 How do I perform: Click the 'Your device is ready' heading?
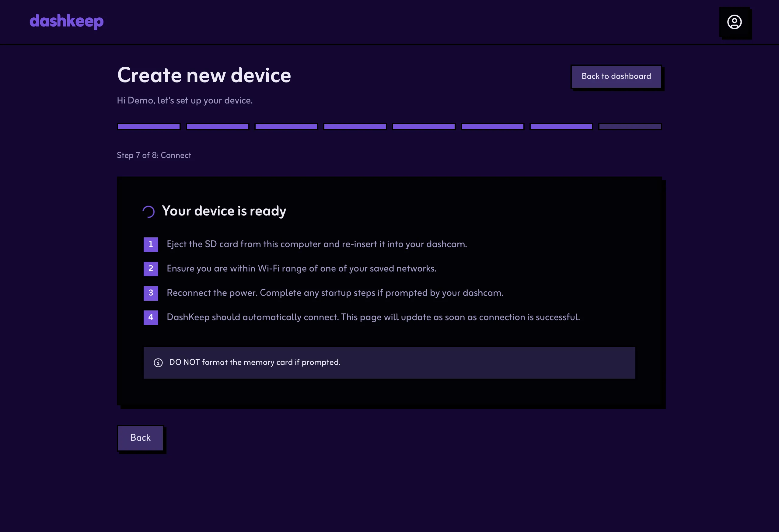tap(224, 211)
